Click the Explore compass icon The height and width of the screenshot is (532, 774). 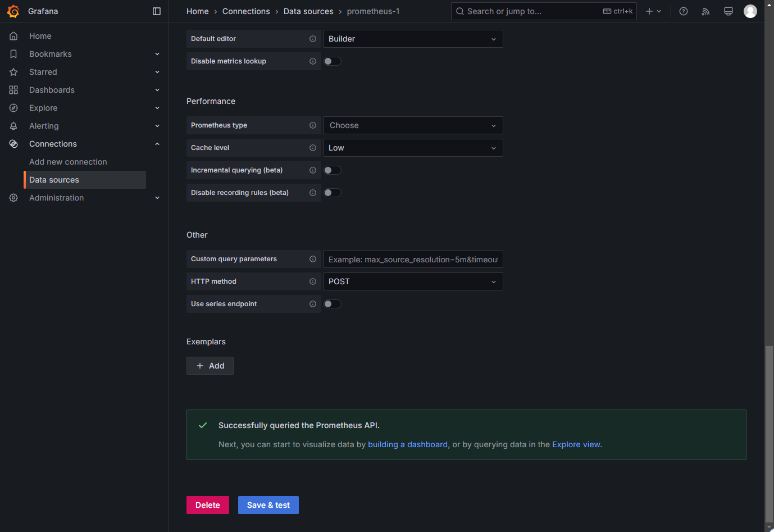[x=13, y=108]
